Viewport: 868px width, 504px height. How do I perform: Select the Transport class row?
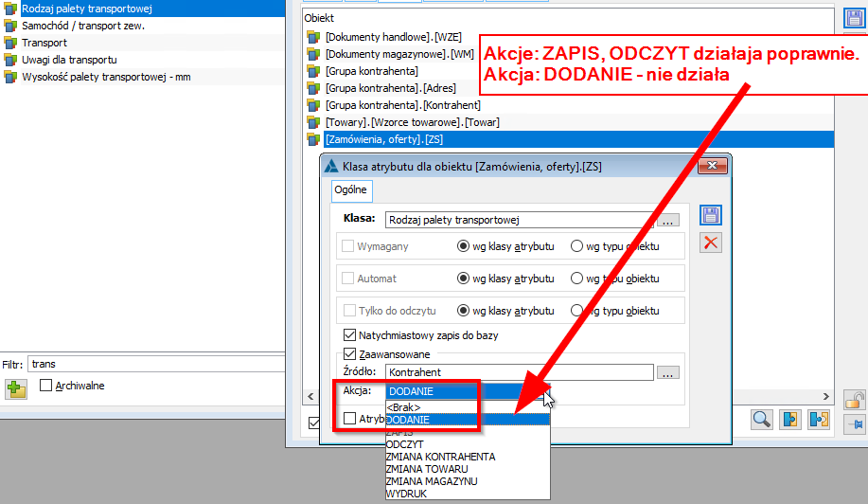(143, 43)
